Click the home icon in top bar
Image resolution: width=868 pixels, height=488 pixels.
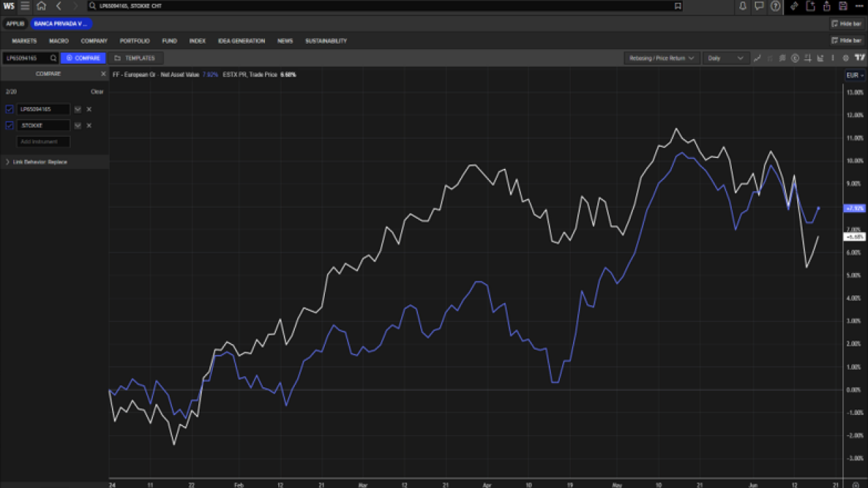41,6
